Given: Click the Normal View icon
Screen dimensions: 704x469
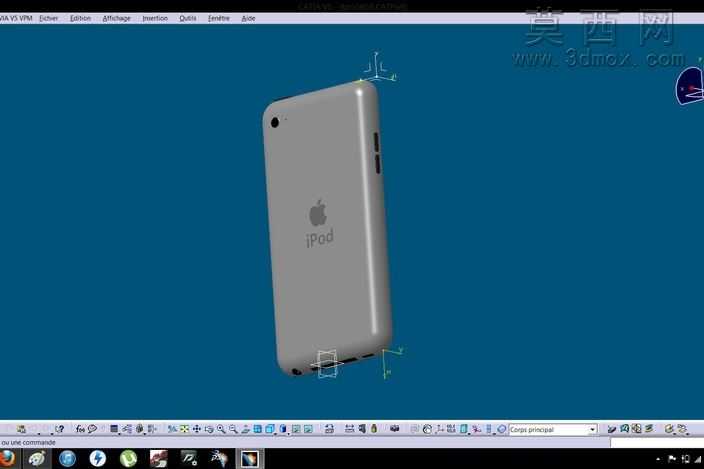Looking at the screenshot, I should tap(245, 429).
